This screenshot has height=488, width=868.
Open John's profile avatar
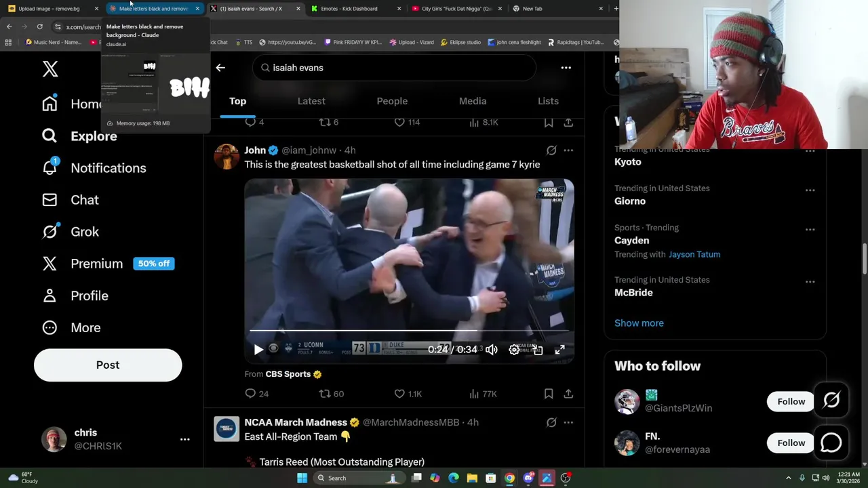pyautogui.click(x=226, y=157)
